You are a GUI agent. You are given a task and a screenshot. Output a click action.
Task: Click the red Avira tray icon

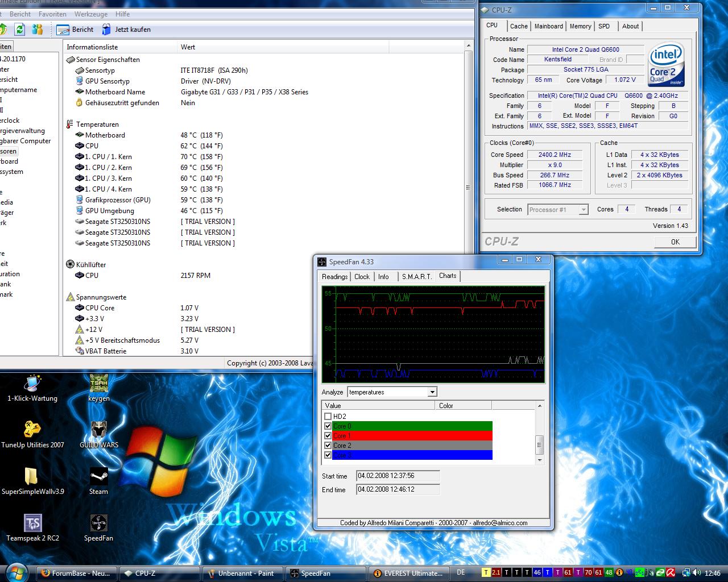pos(671,573)
